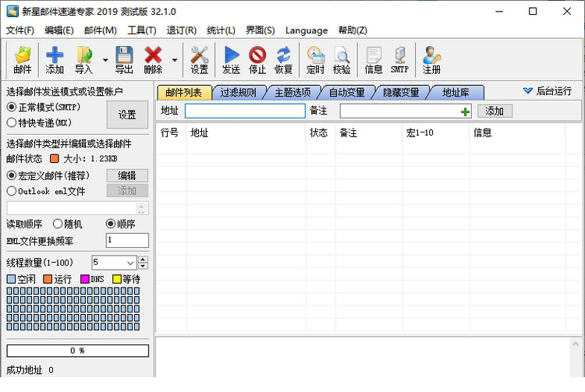Click the orange 运行 legend swatch
Viewport: 585px width, 392px height.
48,279
